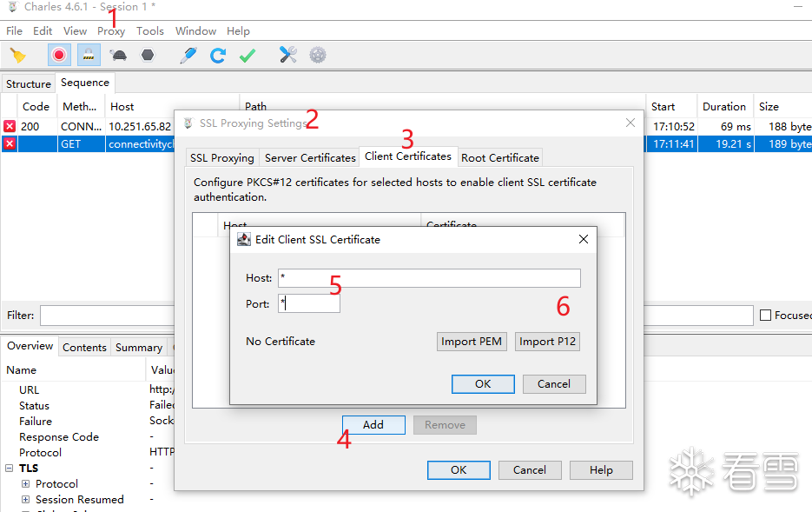
Task: Cancel the Edit Client SSL Certificate dialog
Action: tap(554, 384)
